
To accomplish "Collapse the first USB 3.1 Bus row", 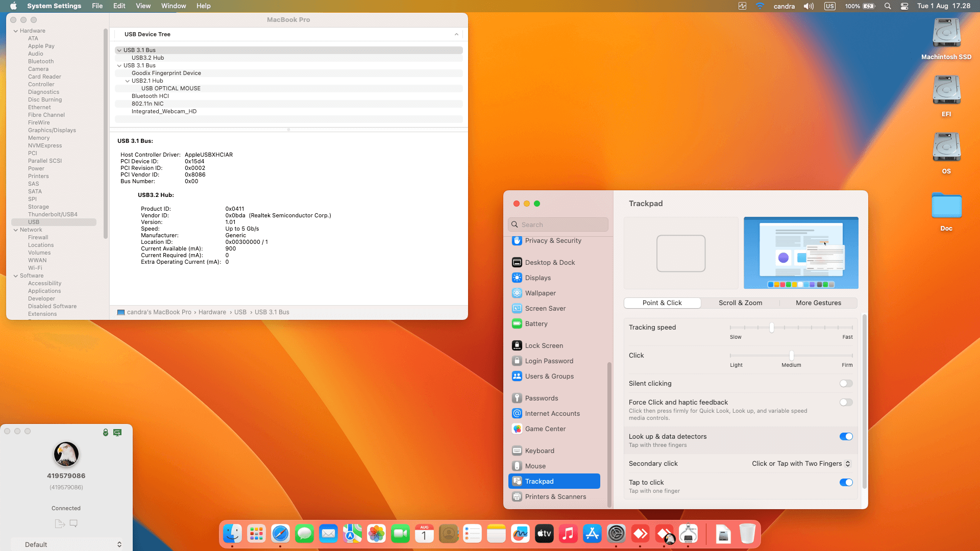I will point(119,50).
